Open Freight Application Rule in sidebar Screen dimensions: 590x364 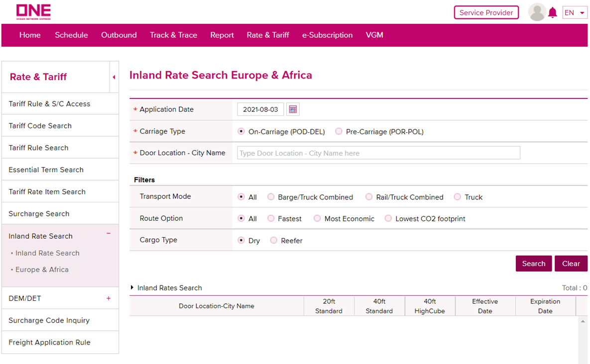click(60, 342)
